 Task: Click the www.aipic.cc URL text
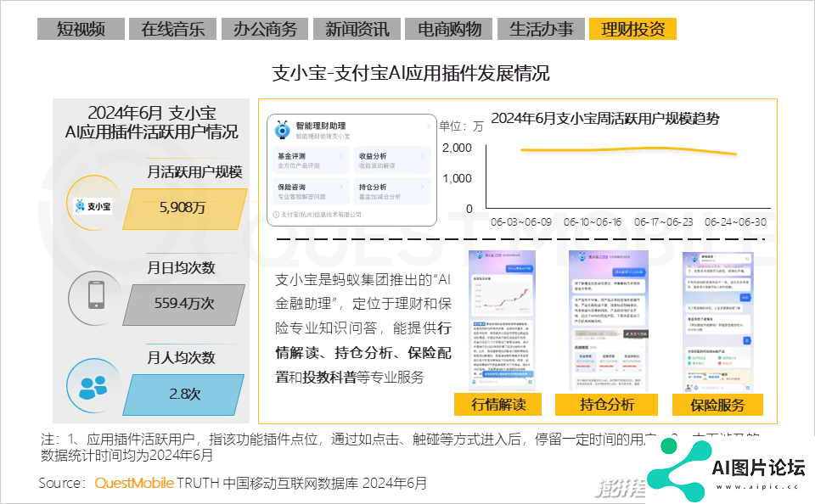tap(756, 487)
